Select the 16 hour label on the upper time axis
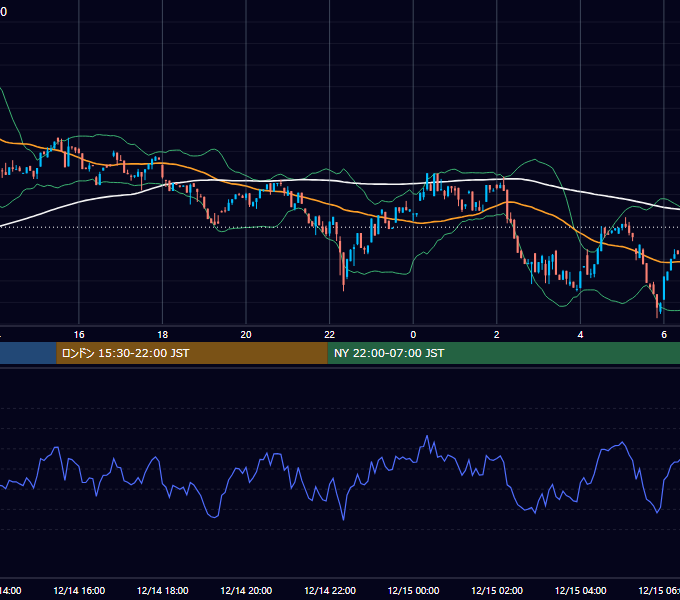Image resolution: width=680 pixels, height=600 pixels. [x=79, y=335]
